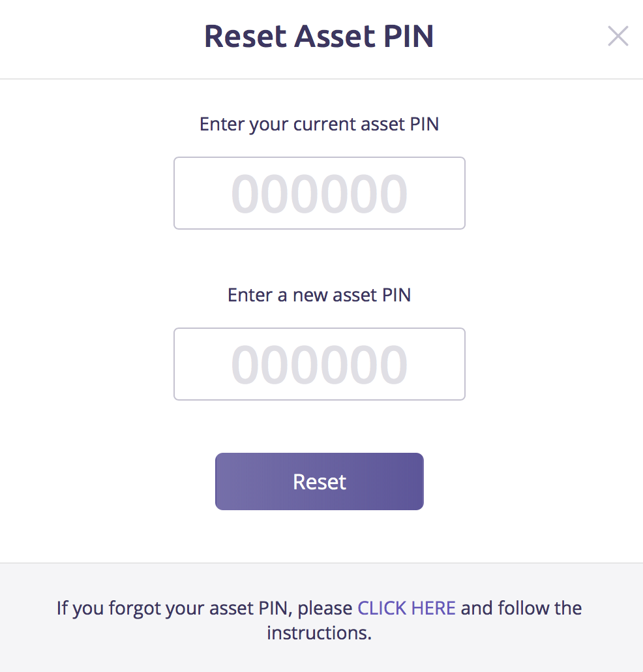The height and width of the screenshot is (672, 643).
Task: Click the word "instructions." in the footer
Action: pyautogui.click(x=319, y=633)
